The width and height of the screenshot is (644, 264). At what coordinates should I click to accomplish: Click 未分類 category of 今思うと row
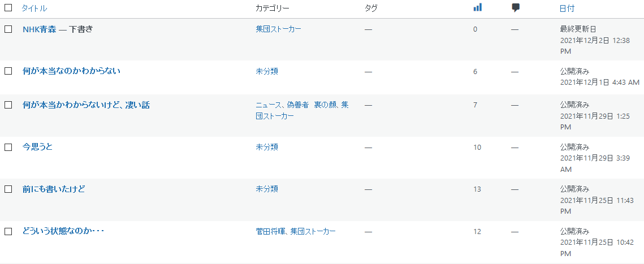tap(267, 147)
